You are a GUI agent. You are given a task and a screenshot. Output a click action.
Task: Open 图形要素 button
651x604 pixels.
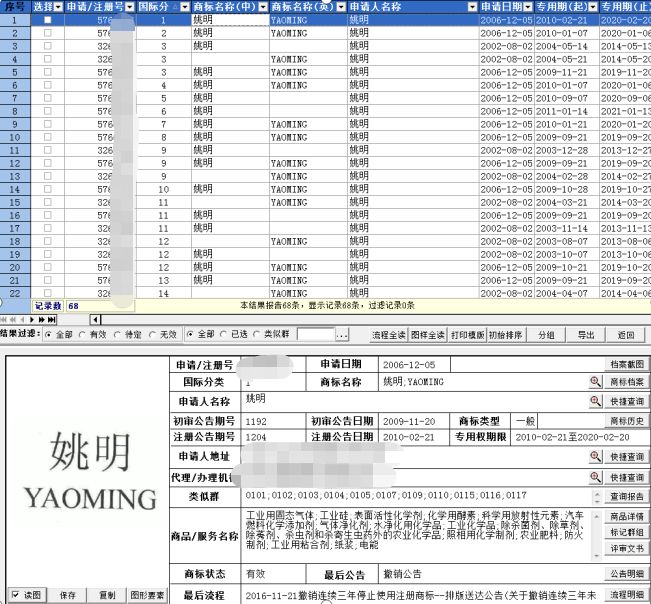point(147,595)
